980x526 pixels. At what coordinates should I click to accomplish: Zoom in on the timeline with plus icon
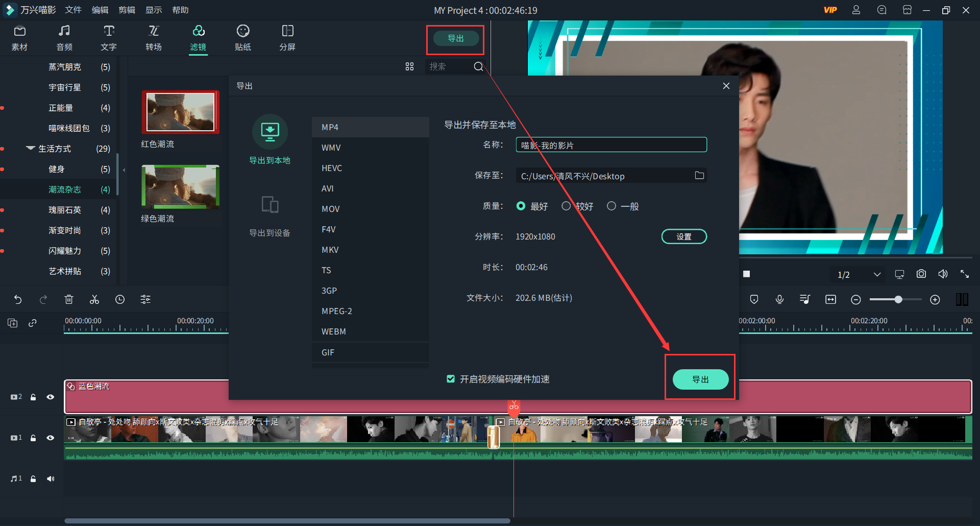pyautogui.click(x=936, y=300)
